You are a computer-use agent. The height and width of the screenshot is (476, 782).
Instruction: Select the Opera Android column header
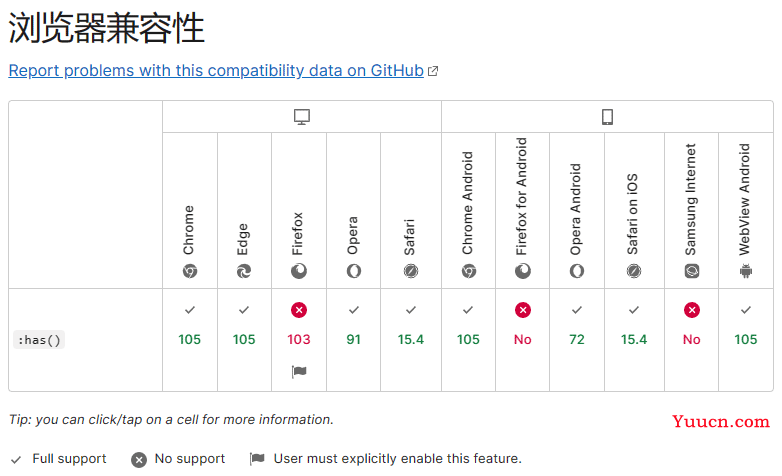(x=577, y=211)
